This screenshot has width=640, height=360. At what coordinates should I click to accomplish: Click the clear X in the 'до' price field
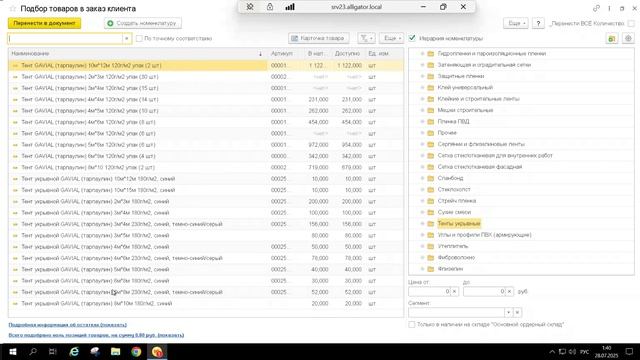click(509, 291)
